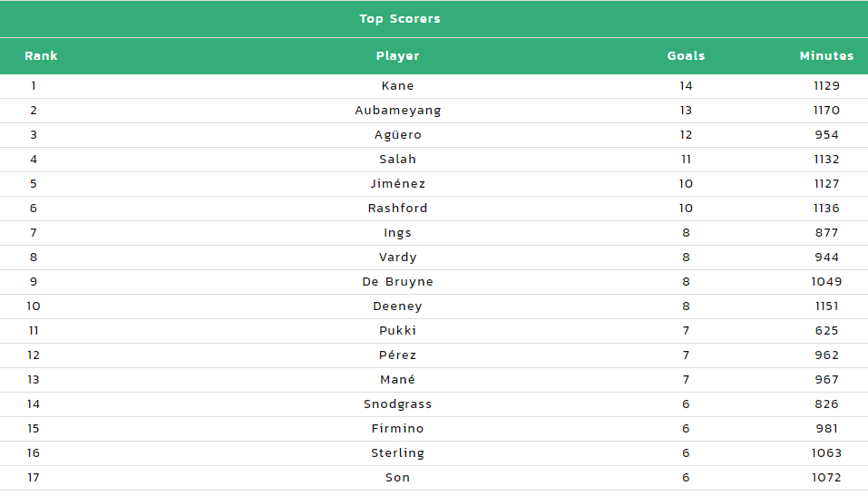Open the Aubameyang player entry

(x=397, y=111)
